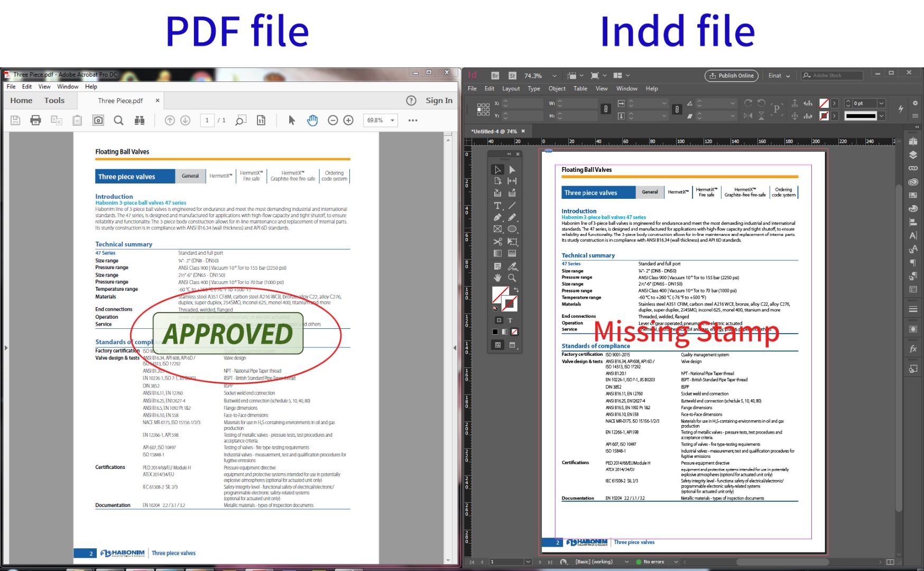Screen dimensions: 924x571
Task: Click the magnifier search icon in Acrobat
Action: click(119, 121)
